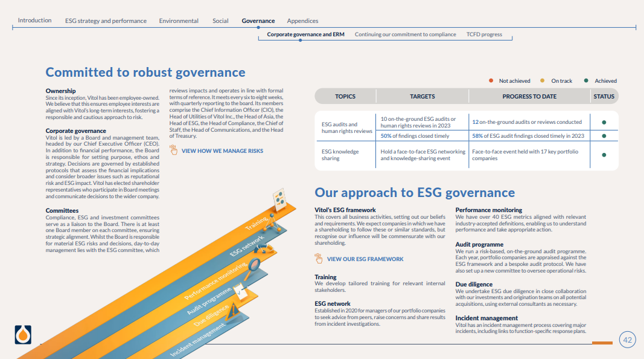The height and width of the screenshot is (359, 644).
Task: Click the ESG audits and human rights reviews cell
Action: [x=346, y=128]
